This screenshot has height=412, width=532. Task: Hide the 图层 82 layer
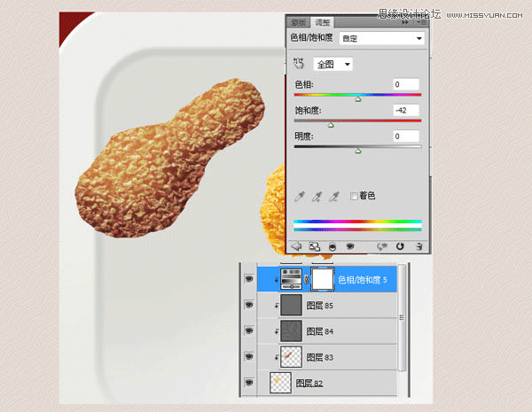click(249, 383)
